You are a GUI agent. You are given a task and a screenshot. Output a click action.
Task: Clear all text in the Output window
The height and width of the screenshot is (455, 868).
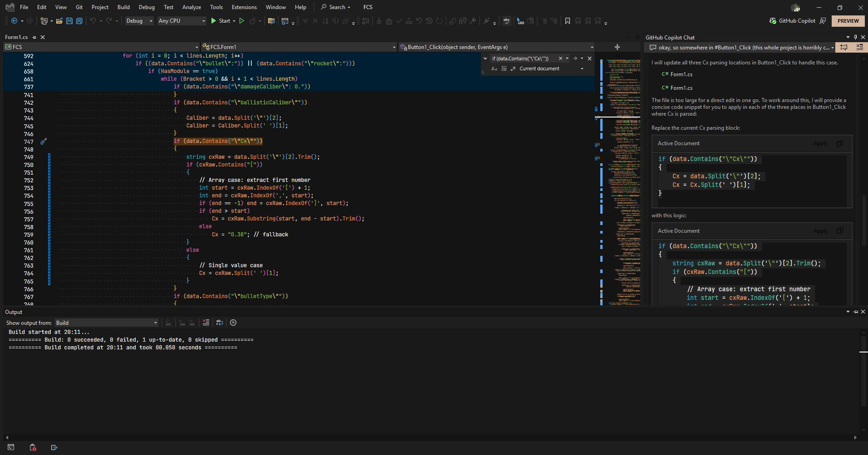pyautogui.click(x=206, y=323)
